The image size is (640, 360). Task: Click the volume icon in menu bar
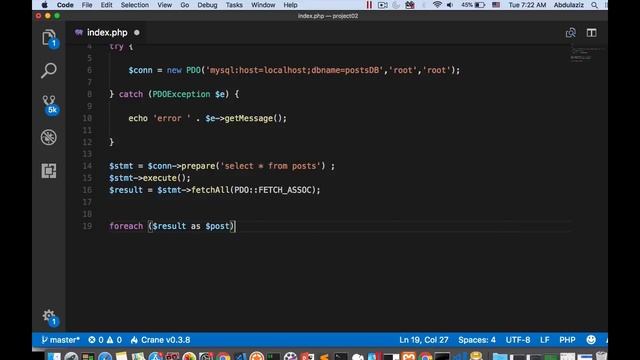point(450,5)
